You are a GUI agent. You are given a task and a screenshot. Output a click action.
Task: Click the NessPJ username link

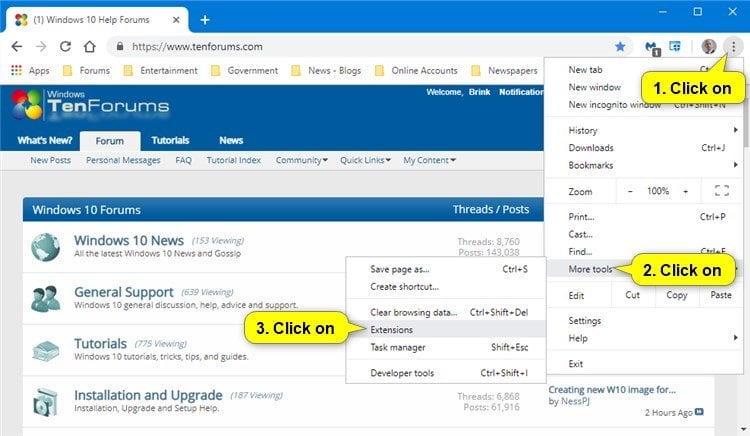tap(575, 401)
